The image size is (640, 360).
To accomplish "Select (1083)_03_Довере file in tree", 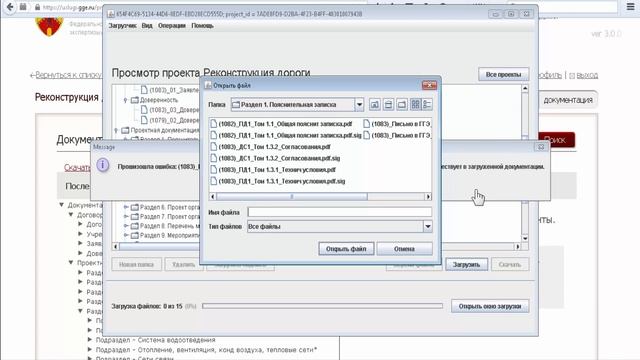I will pos(169,110).
